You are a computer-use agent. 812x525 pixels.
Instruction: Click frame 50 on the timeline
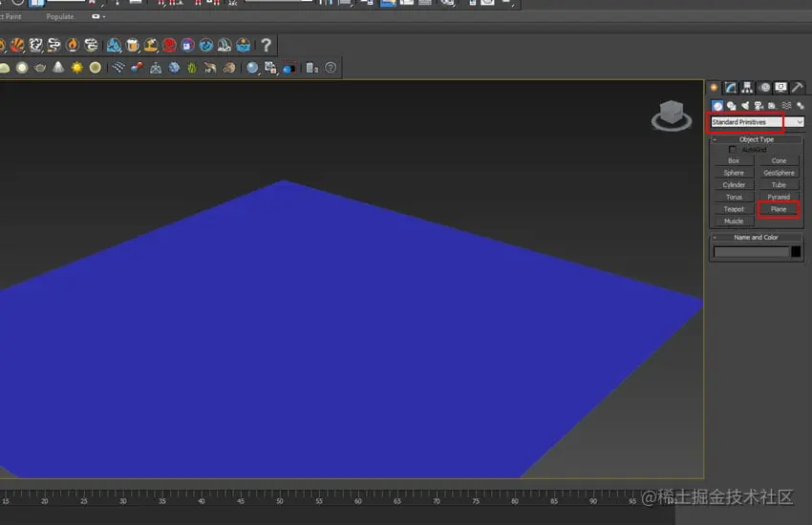280,501
